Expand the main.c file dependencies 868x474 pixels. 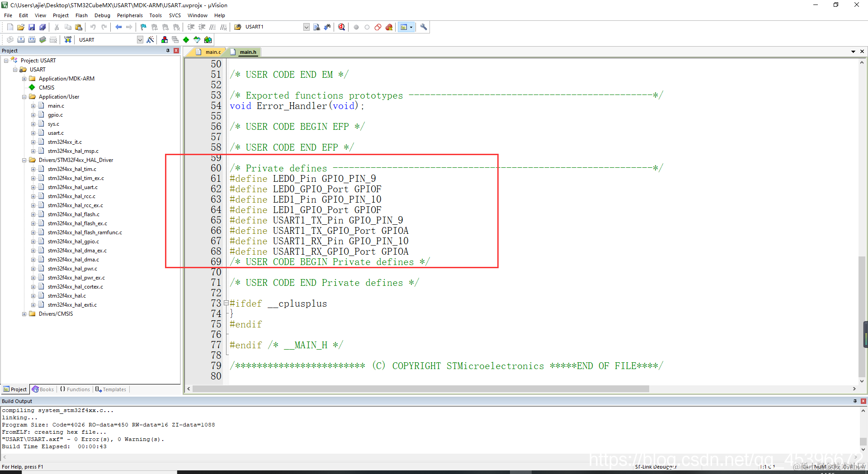pyautogui.click(x=33, y=106)
